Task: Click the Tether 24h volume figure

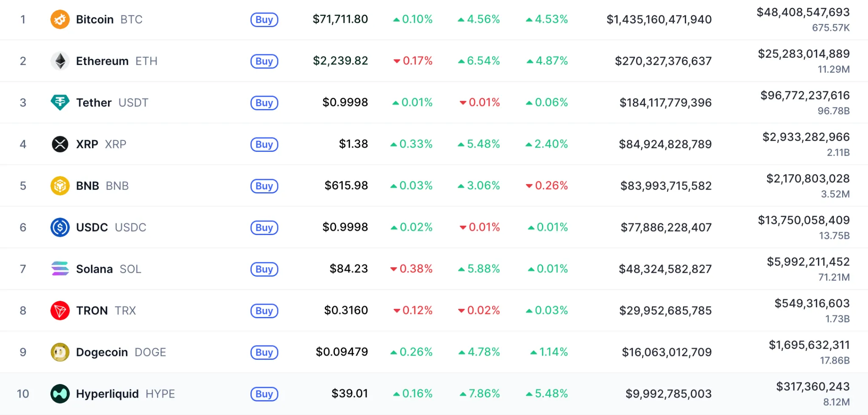Action: tap(805, 95)
